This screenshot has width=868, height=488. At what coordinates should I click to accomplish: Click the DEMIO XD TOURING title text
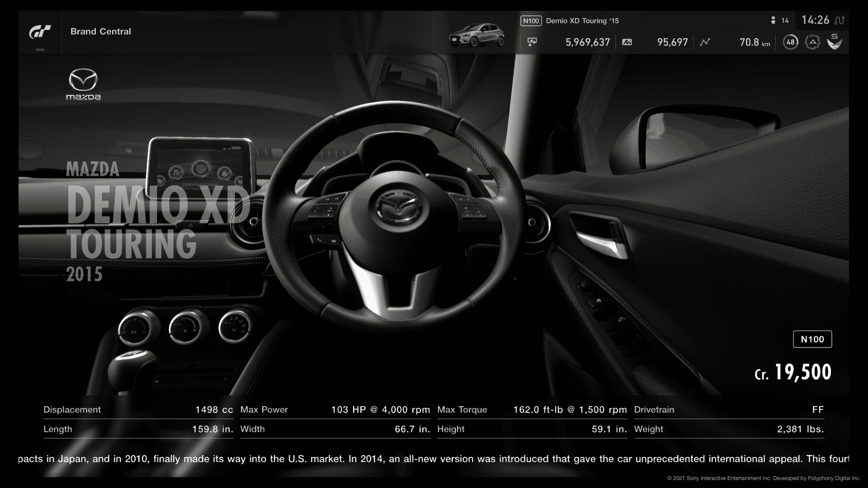158,223
